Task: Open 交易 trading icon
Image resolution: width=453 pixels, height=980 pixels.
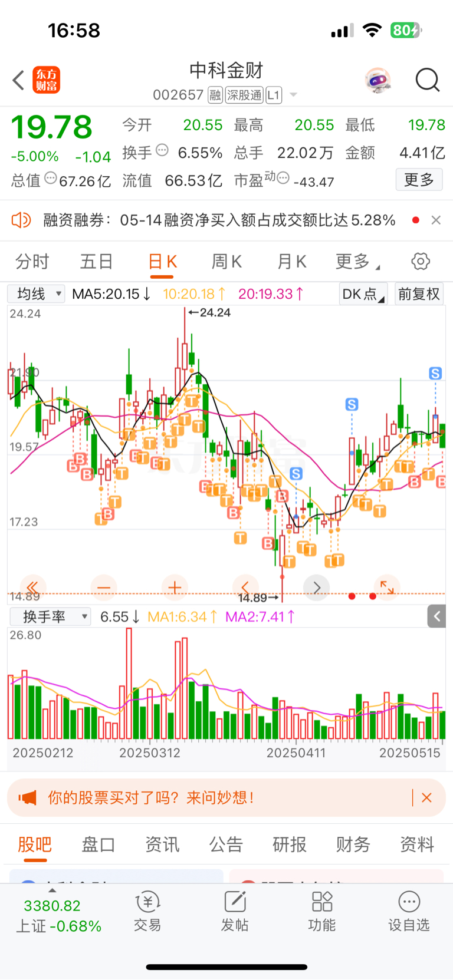Action: pyautogui.click(x=147, y=911)
